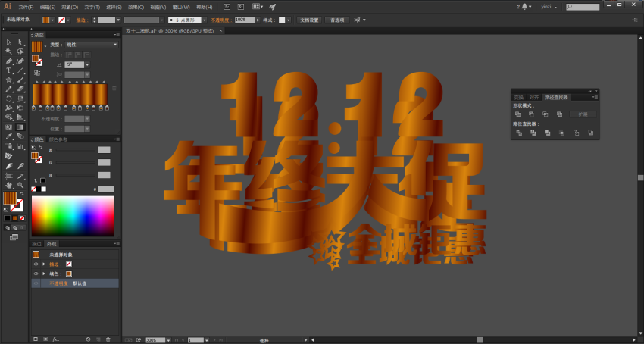Select the Pencil tool
Image resolution: width=644 pixels, height=344 pixels.
coord(8,89)
